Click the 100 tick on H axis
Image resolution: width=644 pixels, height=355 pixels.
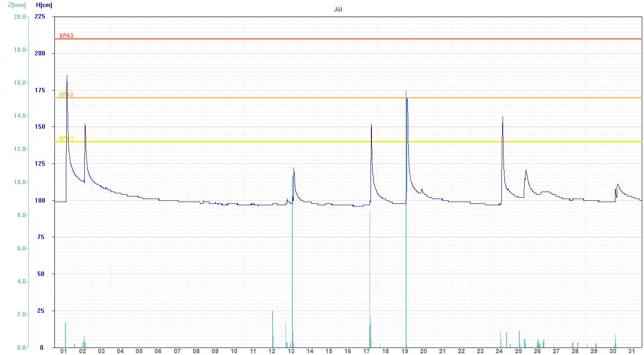(x=40, y=201)
